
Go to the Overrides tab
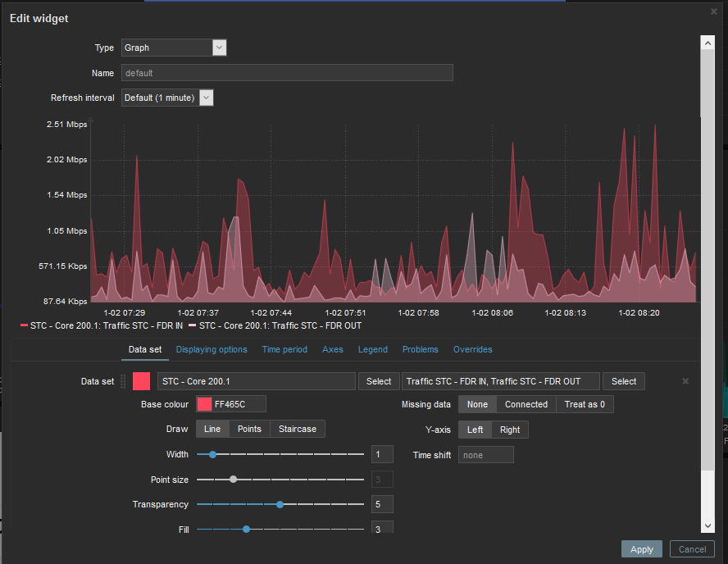[x=472, y=349]
